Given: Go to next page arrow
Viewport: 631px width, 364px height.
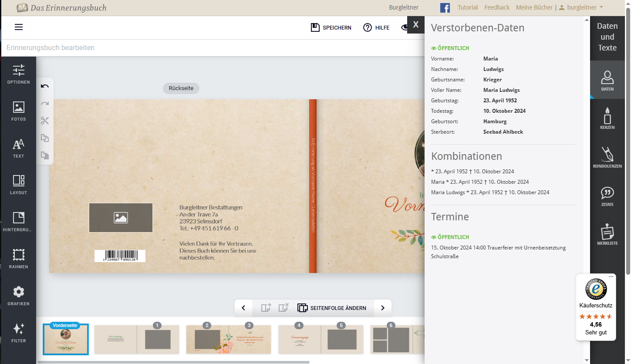Looking at the screenshot, I should point(383,308).
